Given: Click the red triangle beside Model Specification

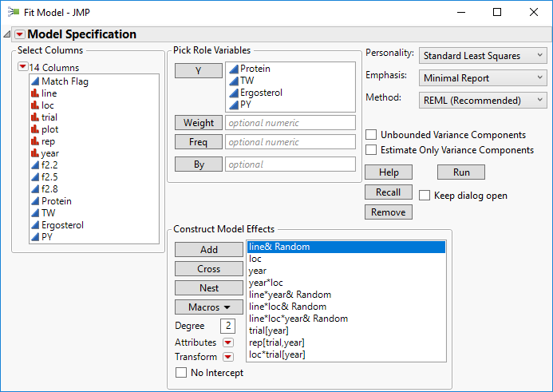Looking at the screenshot, I should [x=20, y=34].
